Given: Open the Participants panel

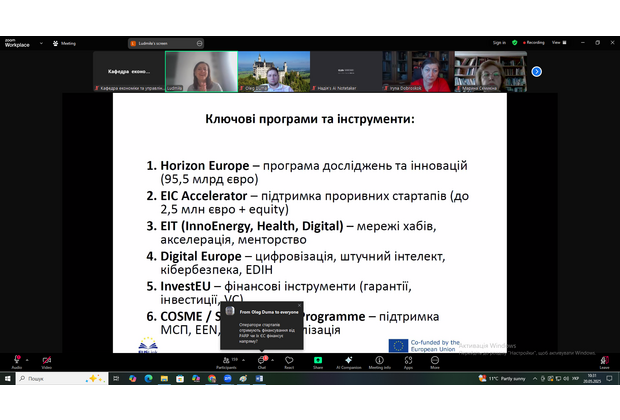Looking at the screenshot, I should click(225, 361).
